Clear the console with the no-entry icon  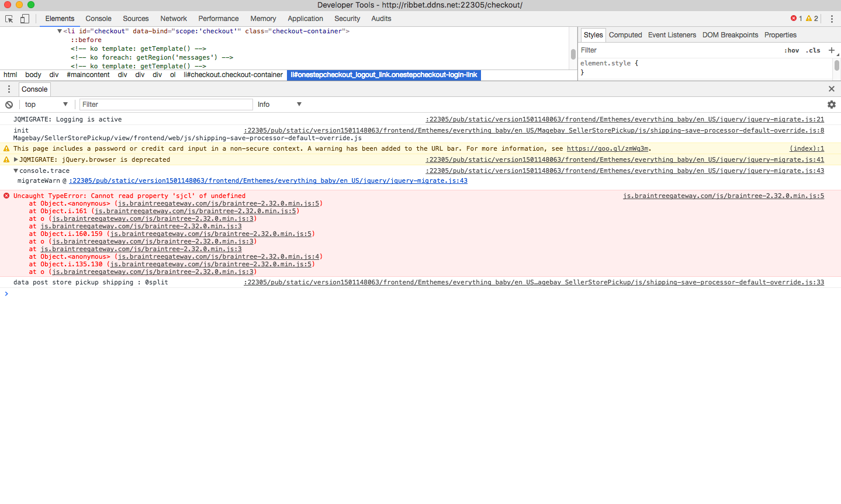tap(8, 104)
